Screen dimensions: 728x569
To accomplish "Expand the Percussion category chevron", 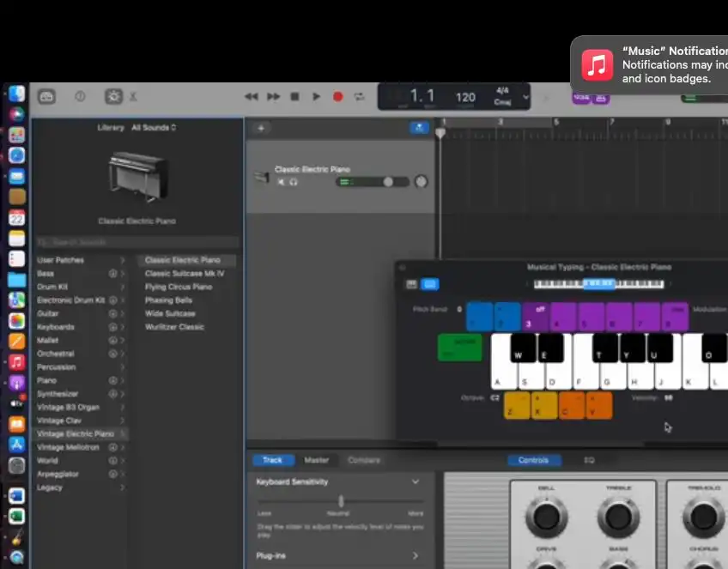I will click(x=123, y=367).
